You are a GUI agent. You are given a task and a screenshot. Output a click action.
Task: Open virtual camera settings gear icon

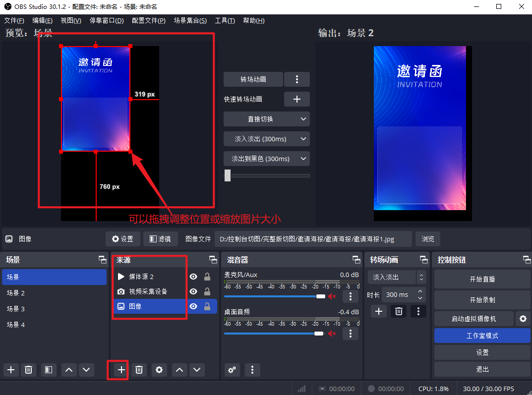tap(523, 319)
